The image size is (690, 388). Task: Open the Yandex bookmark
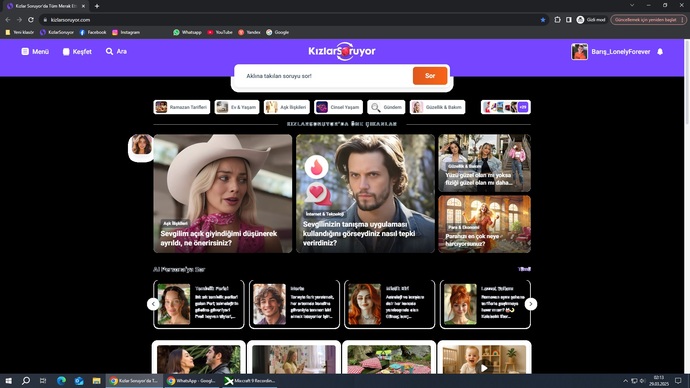(x=249, y=32)
